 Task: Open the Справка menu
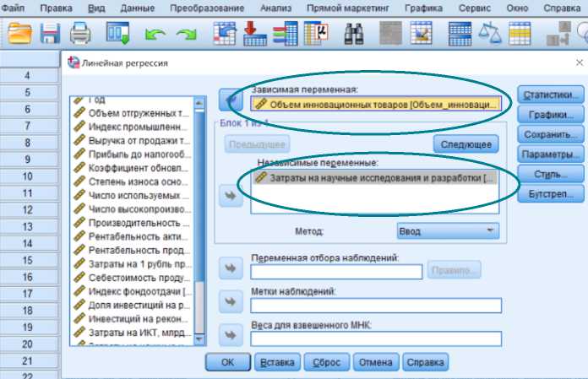(562, 8)
